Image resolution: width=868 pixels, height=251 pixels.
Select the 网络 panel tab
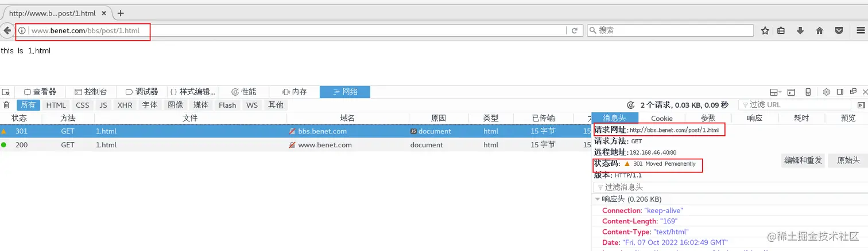point(345,92)
